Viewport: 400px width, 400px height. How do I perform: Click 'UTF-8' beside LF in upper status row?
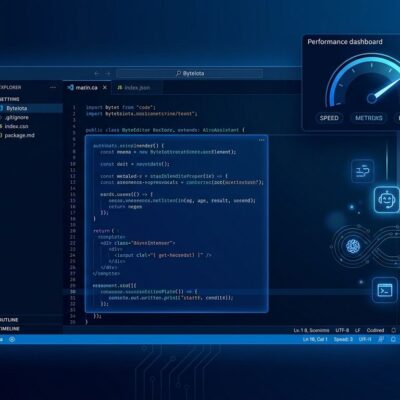[342, 330]
